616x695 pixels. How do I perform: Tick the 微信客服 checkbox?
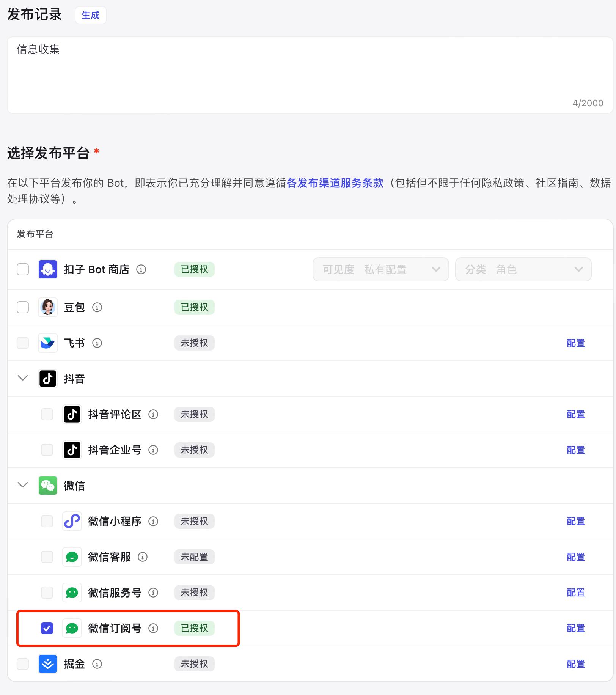[x=47, y=557]
